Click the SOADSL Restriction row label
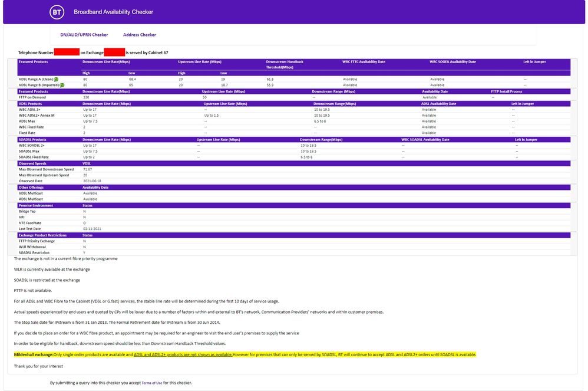The width and height of the screenshot is (588, 391). pos(34,252)
